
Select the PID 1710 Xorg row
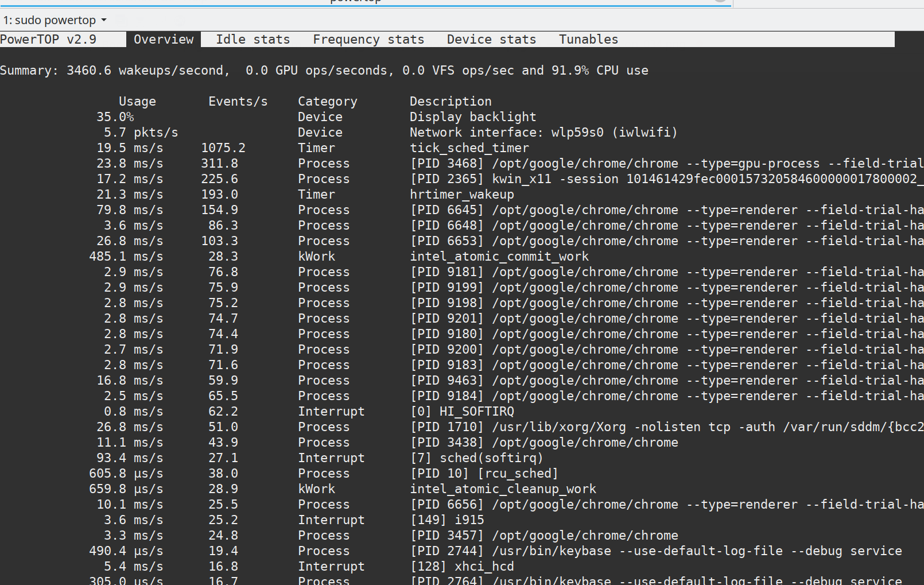point(462,427)
